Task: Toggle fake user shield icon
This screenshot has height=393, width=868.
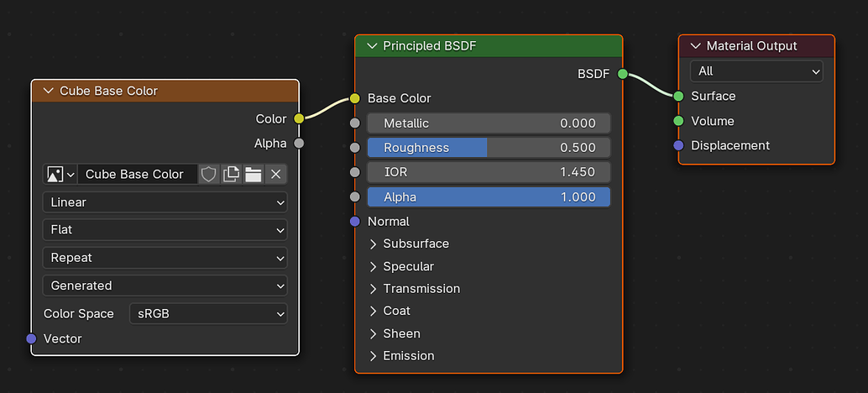Action: pyautogui.click(x=208, y=175)
